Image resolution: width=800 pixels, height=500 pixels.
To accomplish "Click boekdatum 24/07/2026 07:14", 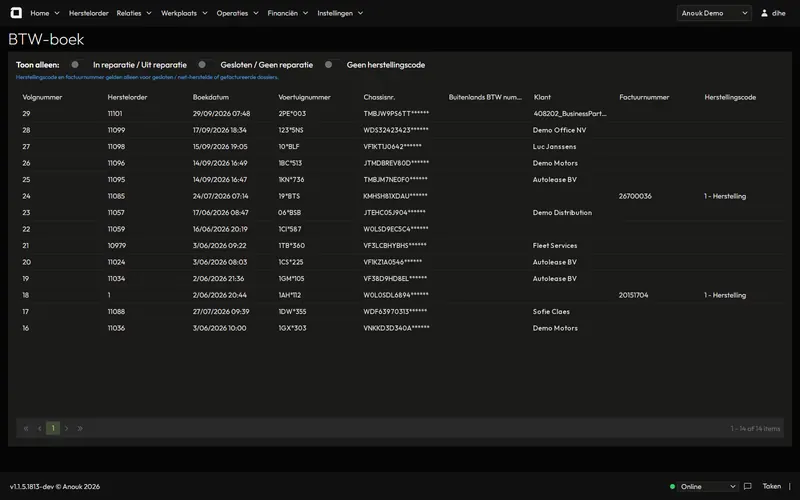I will click(x=220, y=196).
